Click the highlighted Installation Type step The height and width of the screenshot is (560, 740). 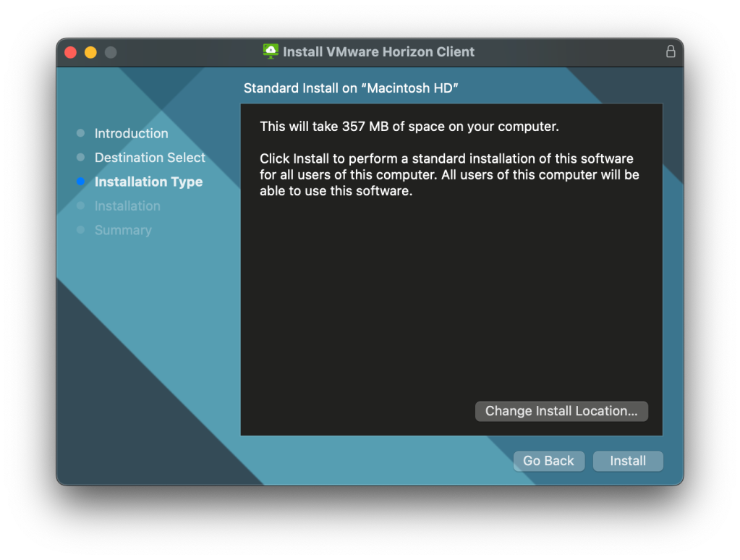148,182
